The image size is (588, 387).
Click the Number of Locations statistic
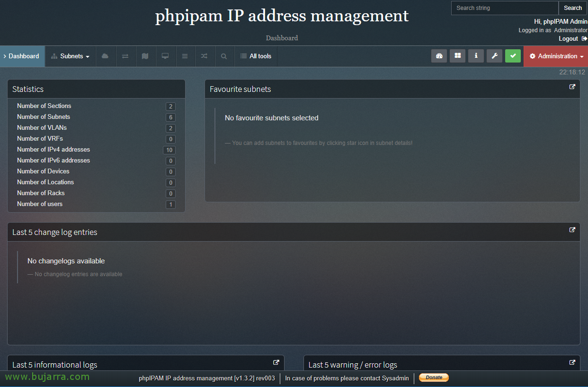point(45,182)
